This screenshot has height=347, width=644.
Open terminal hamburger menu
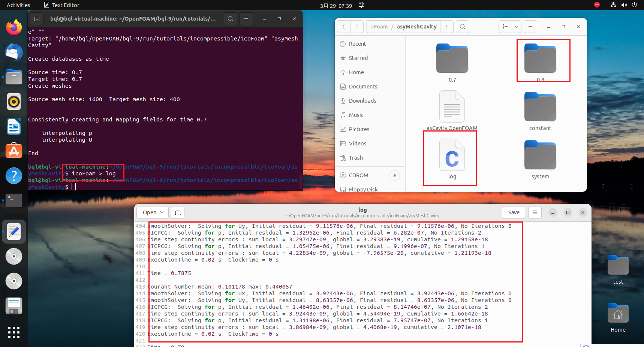pyautogui.click(x=246, y=19)
